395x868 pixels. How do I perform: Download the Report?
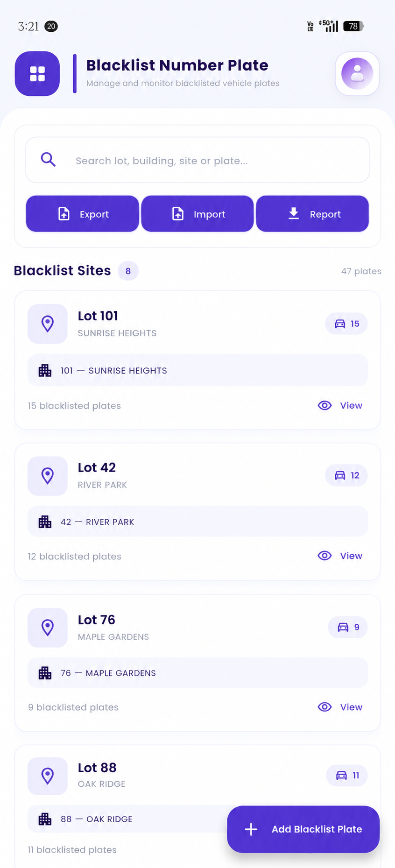click(312, 214)
